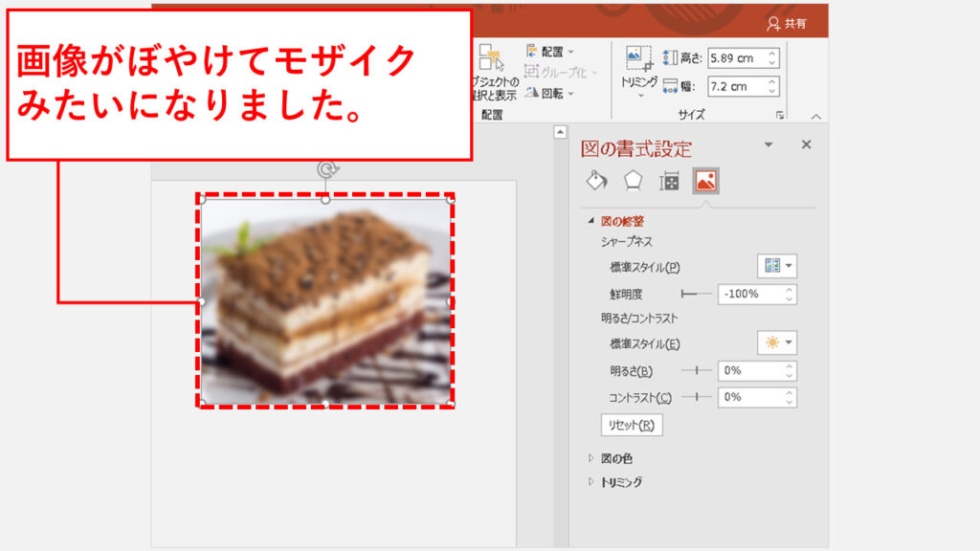Viewport: 980px width, 551px height.
Task: Click the リセット(R) button
Action: pos(632,426)
